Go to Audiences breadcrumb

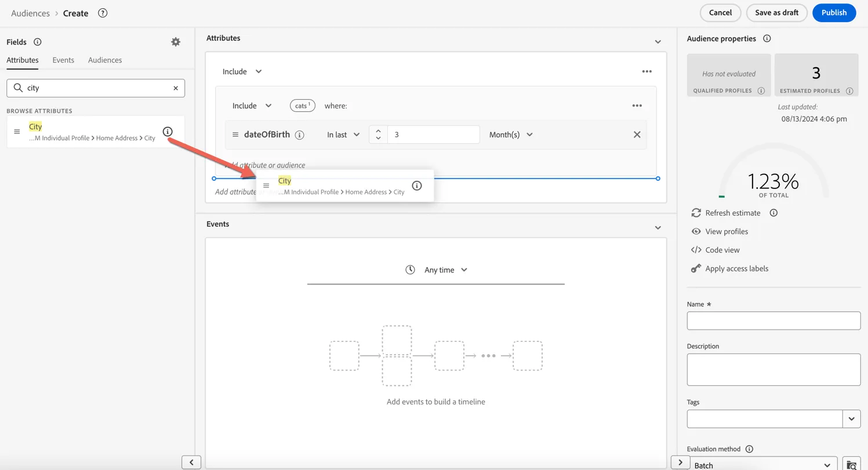click(30, 13)
